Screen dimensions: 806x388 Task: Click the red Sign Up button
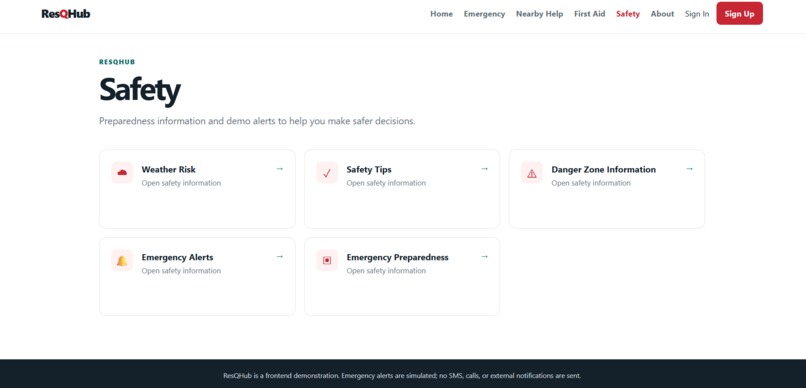click(739, 13)
